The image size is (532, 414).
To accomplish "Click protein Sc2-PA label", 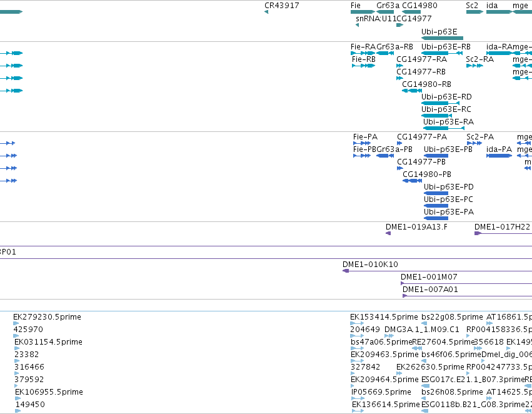I will (x=480, y=137).
